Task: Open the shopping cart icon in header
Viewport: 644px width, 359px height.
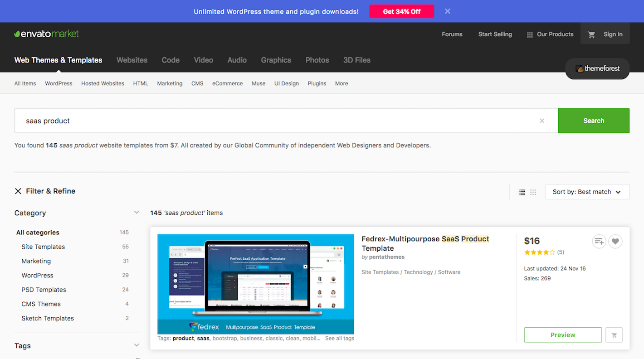Action: [591, 34]
